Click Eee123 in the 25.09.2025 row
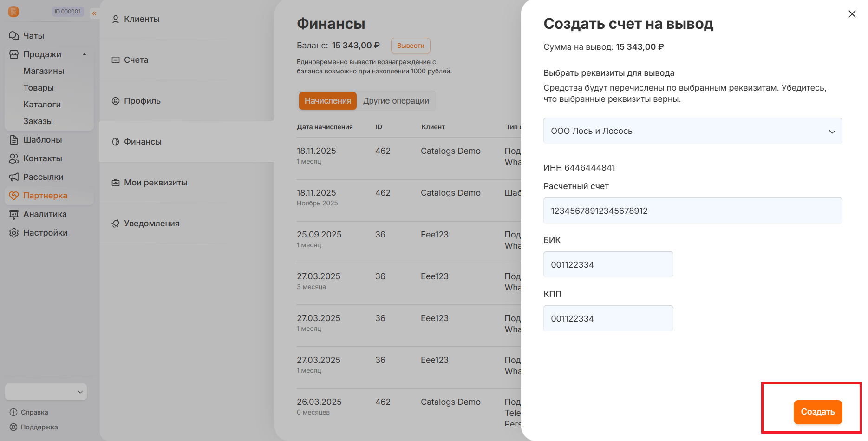The image size is (868, 441). click(x=435, y=235)
